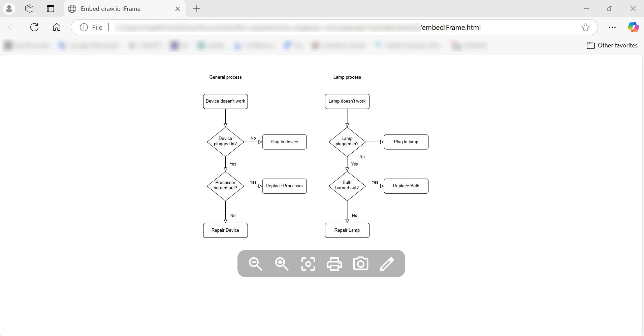This screenshot has height=336, width=644.
Task: Print the diagram using the print icon
Action: (x=334, y=264)
